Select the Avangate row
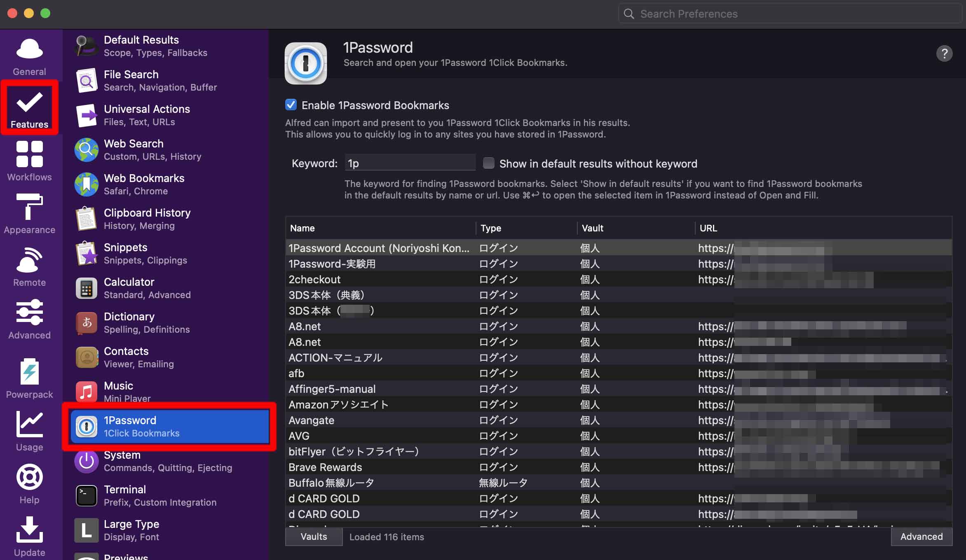Viewport: 966px width, 560px height. [619, 420]
